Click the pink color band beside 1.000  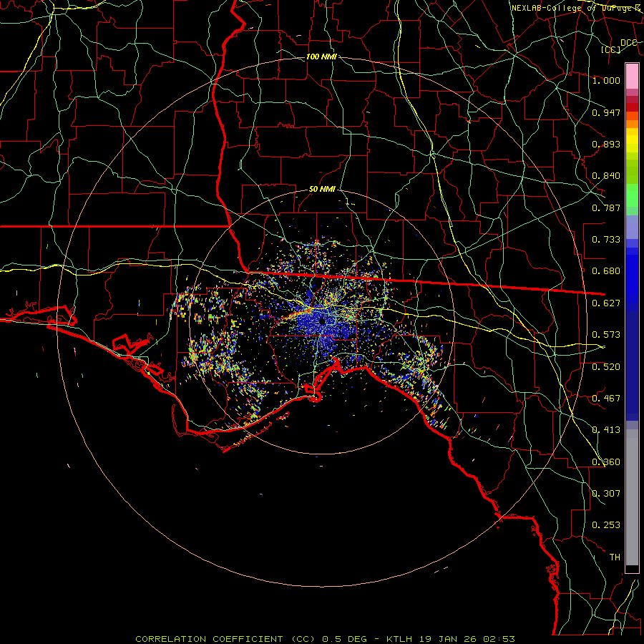click(632, 77)
